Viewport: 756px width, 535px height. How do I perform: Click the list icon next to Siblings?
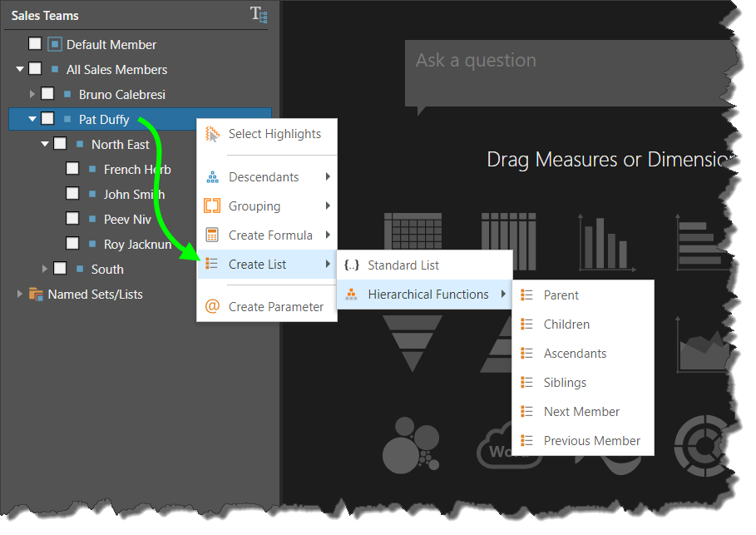[527, 383]
